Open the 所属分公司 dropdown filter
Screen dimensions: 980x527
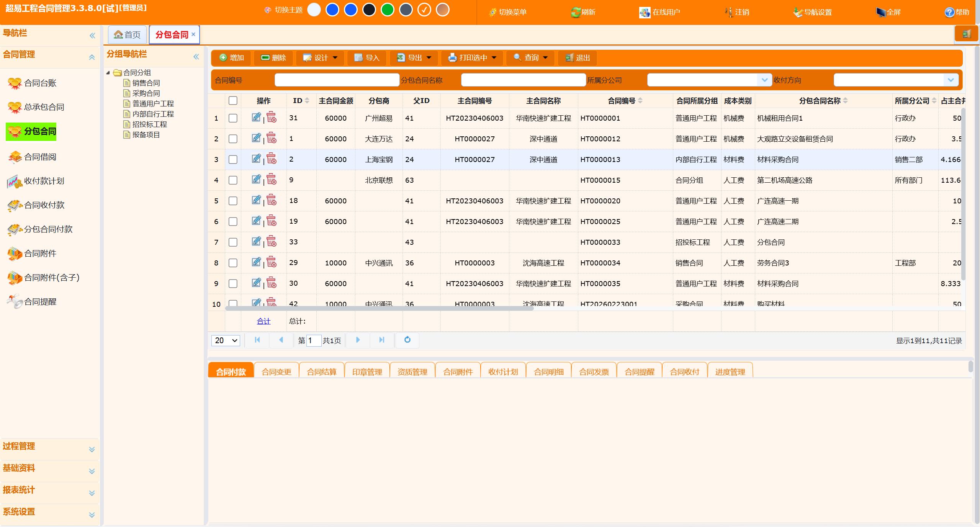point(764,80)
